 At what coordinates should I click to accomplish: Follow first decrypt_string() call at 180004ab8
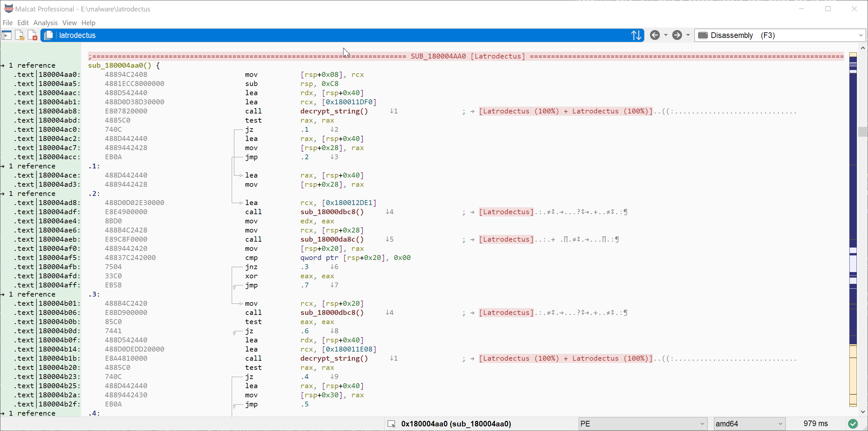[x=334, y=111]
